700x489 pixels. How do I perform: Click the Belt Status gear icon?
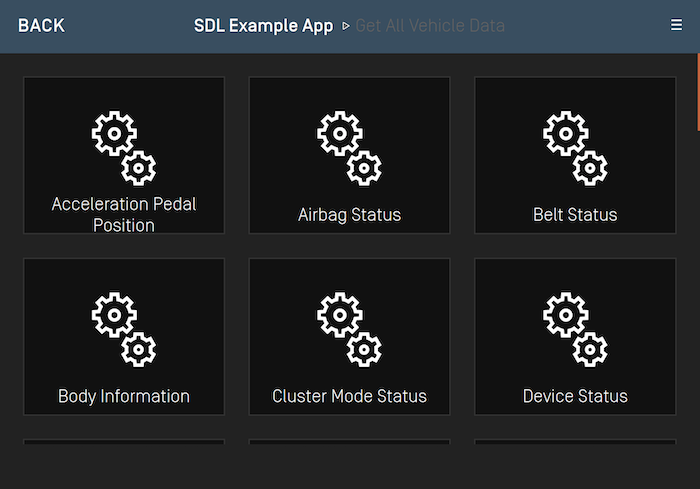click(x=575, y=148)
